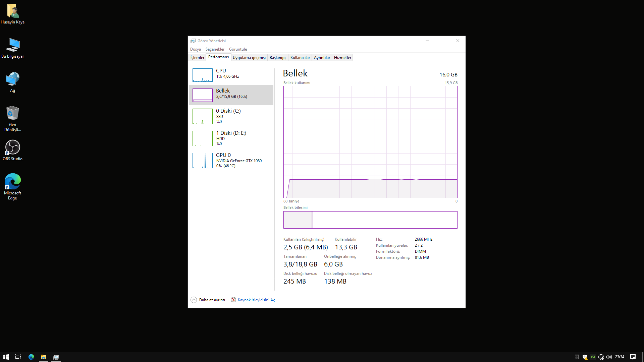Switch to the Uygulama geçmişi tab
Image resolution: width=644 pixels, height=362 pixels.
pos(249,58)
